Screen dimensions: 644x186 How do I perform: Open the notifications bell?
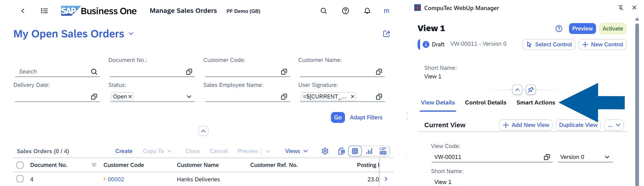tap(367, 11)
